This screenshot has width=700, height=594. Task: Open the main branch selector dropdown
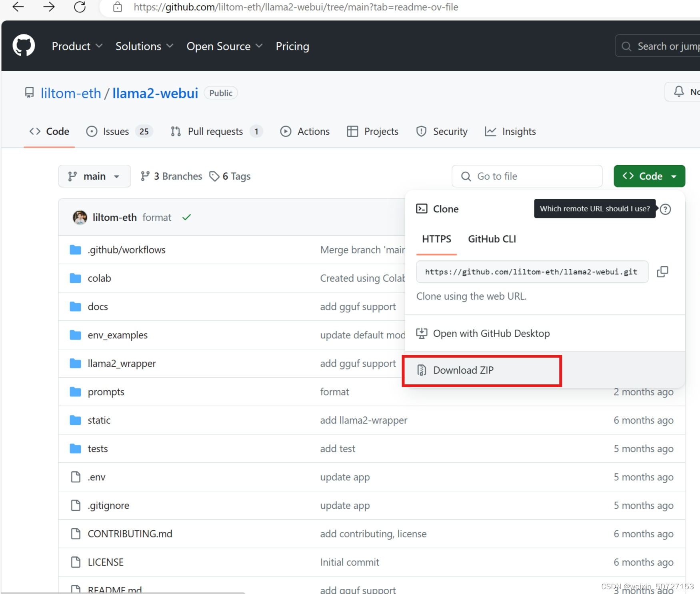[94, 176]
